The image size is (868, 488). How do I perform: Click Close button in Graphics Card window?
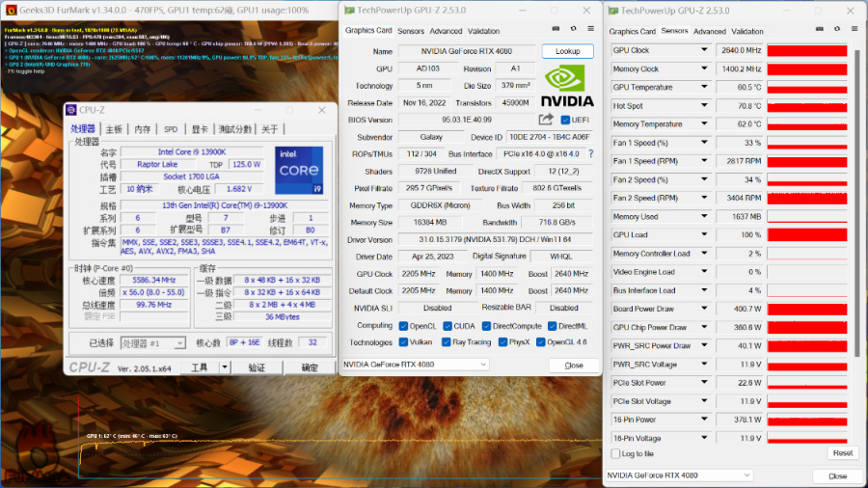click(574, 366)
